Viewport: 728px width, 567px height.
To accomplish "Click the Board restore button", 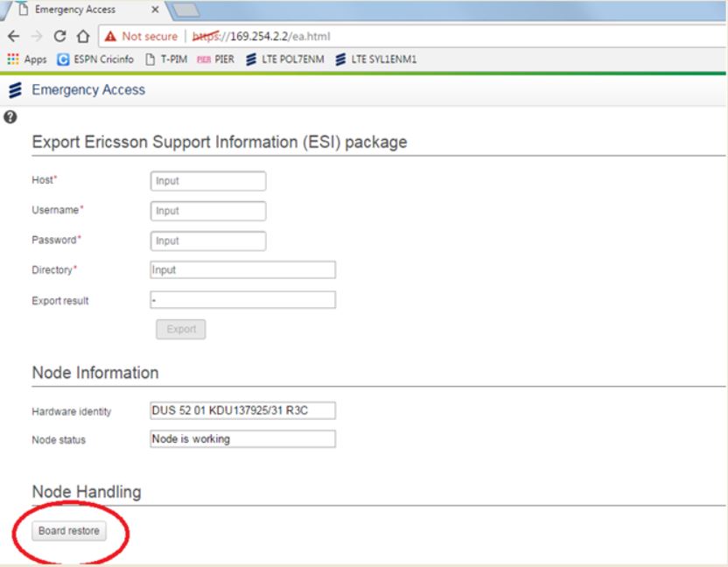I will (69, 531).
